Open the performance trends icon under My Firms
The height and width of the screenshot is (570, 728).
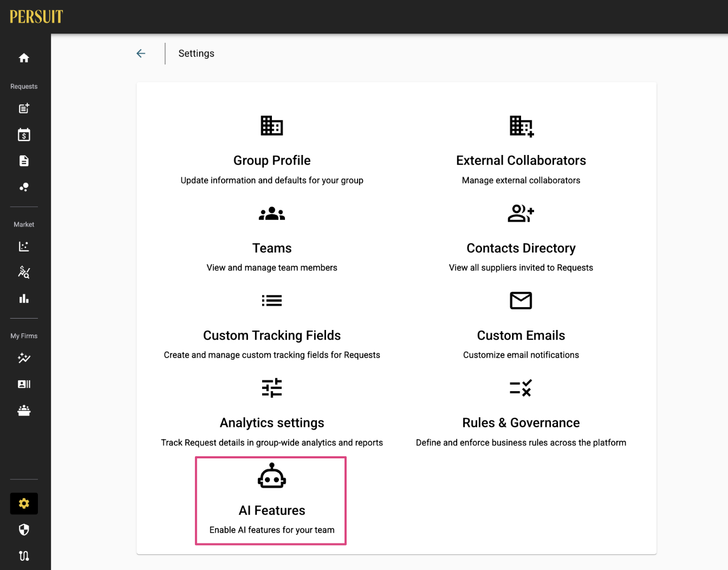[x=24, y=358]
